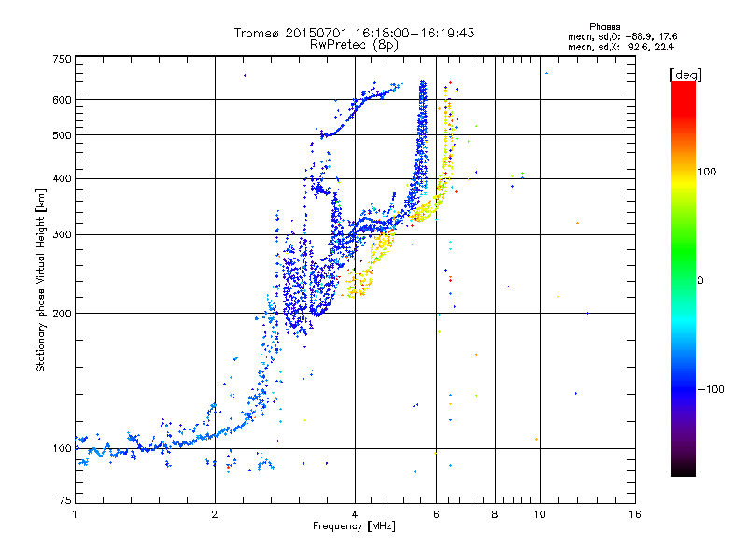Viewport: 747px width, 560px height.
Task: Click the '500' y-axis tick label
Action: (62, 135)
